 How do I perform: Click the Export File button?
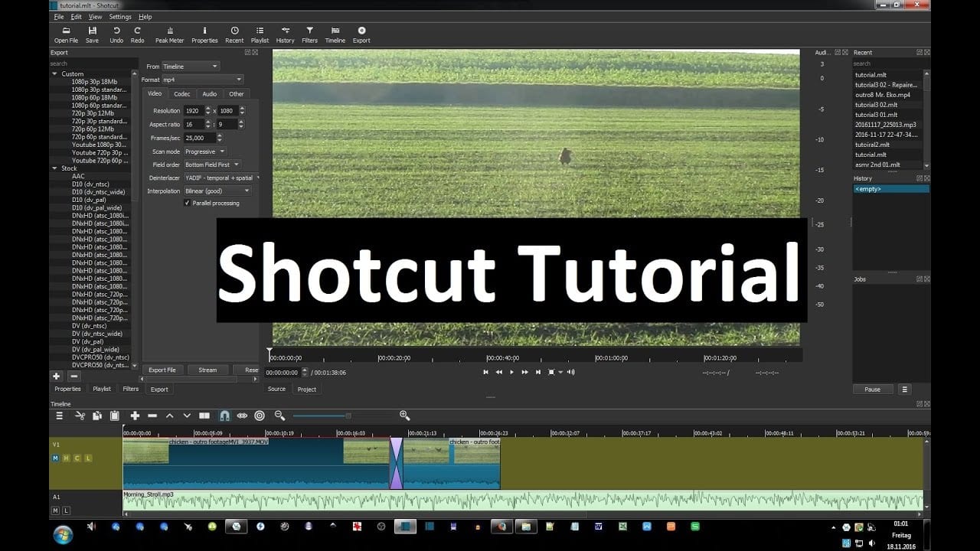[162, 370]
